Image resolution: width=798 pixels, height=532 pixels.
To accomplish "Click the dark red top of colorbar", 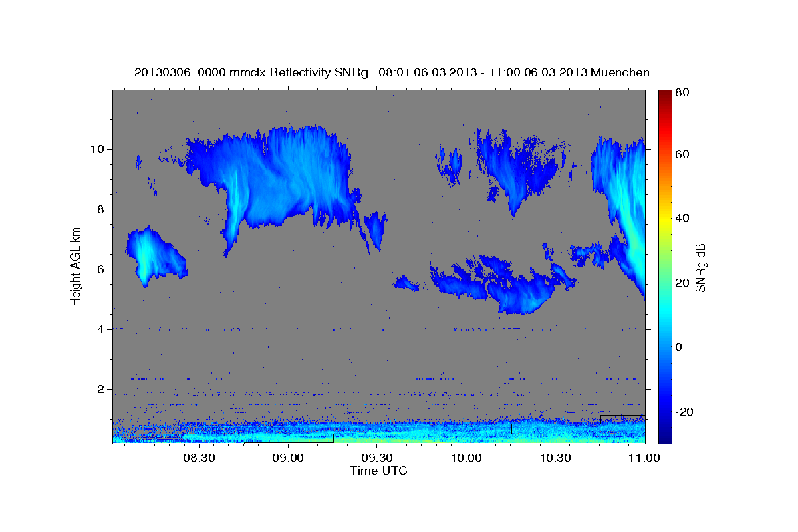I will click(665, 96).
